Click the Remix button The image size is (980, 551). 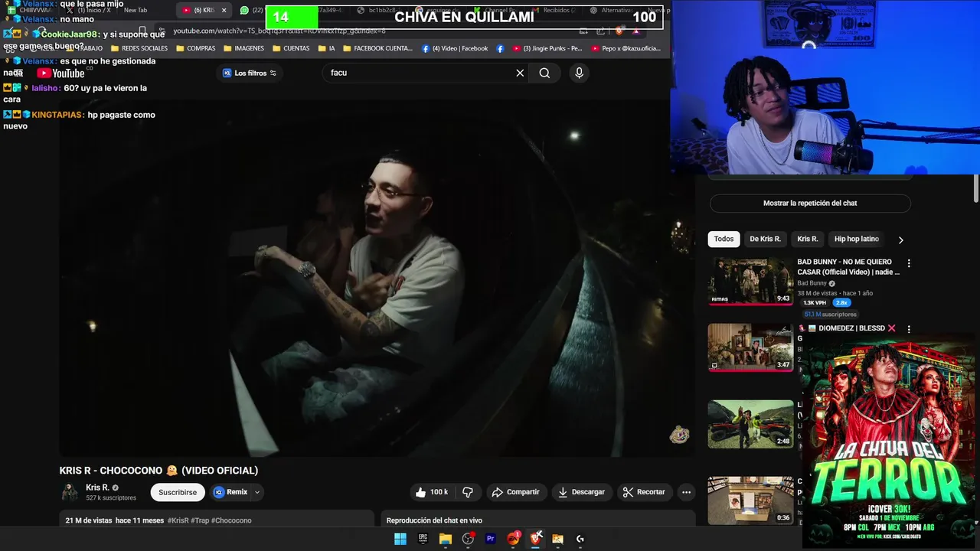pos(230,492)
